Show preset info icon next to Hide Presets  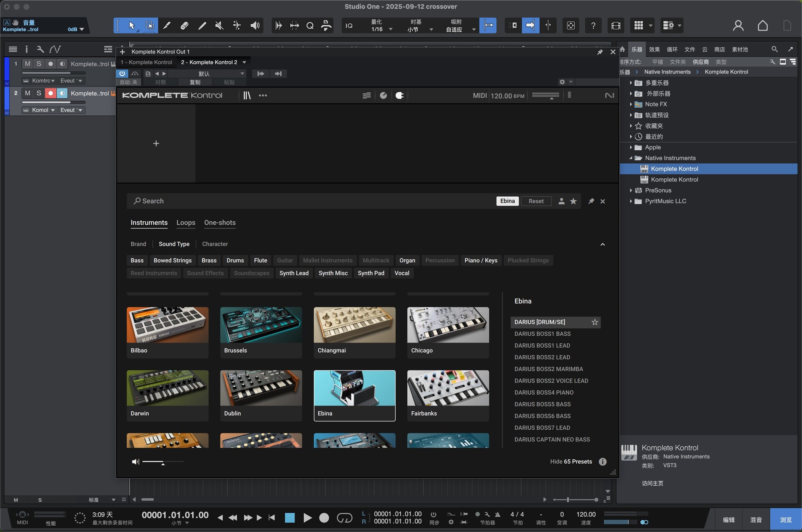click(602, 461)
